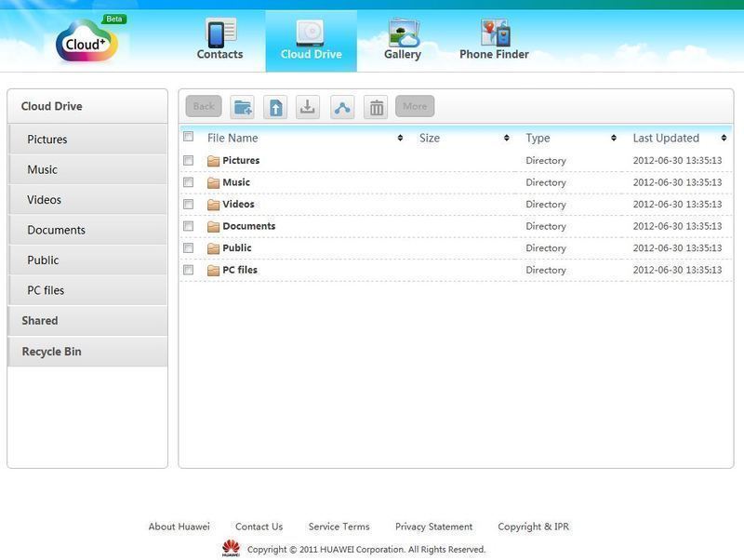The image size is (744, 560).
Task: Open the Phone Finder map icon
Action: point(495,33)
